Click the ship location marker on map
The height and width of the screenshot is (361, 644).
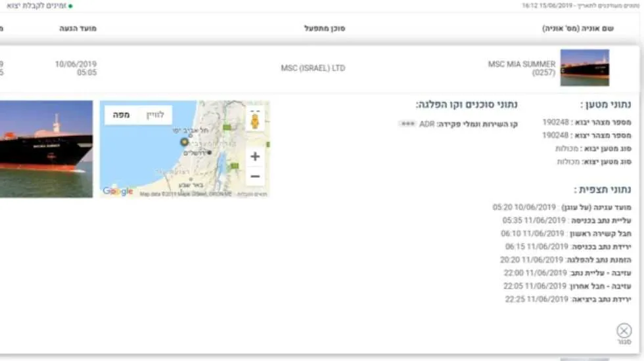pyautogui.click(x=184, y=142)
